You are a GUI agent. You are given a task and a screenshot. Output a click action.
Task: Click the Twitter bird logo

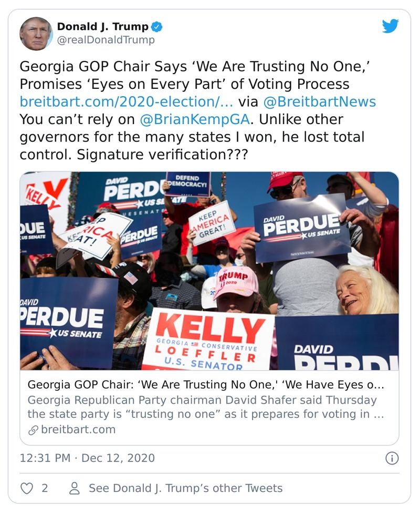pyautogui.click(x=390, y=26)
